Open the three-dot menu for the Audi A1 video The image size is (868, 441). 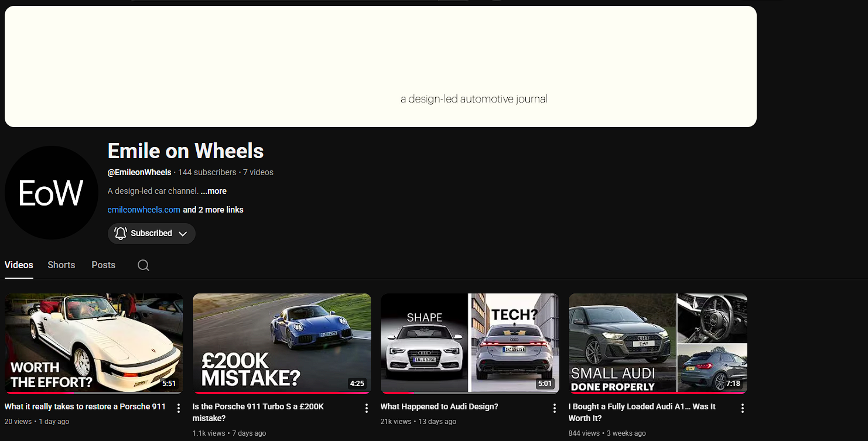743,408
